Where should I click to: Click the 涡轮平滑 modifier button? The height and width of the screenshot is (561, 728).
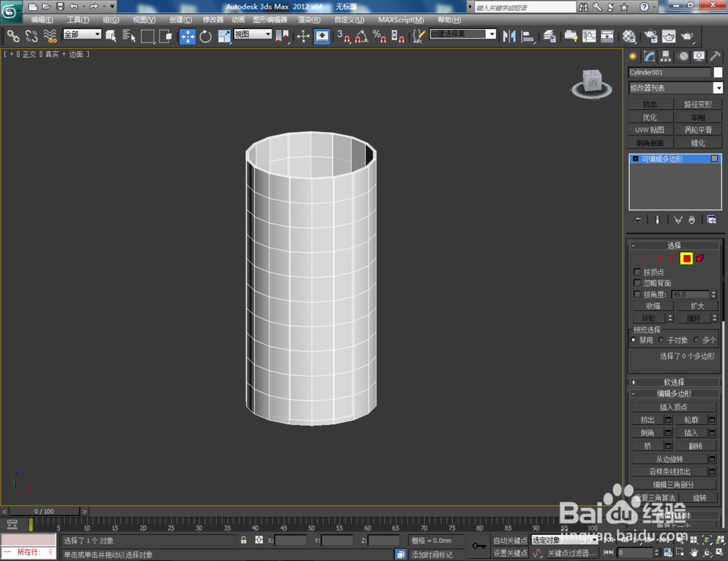pos(698,130)
